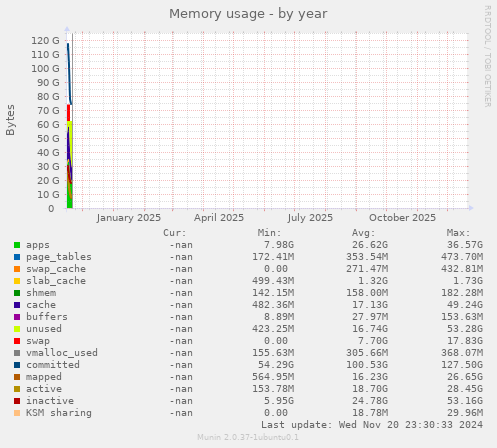Click the dark blue committed line peak
The image size is (497, 448).
point(68,44)
